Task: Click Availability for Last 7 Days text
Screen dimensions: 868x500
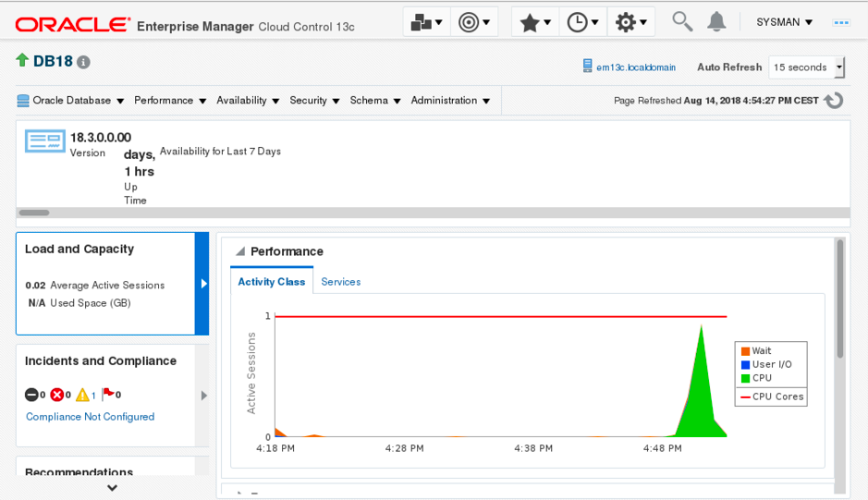Action: coord(220,152)
